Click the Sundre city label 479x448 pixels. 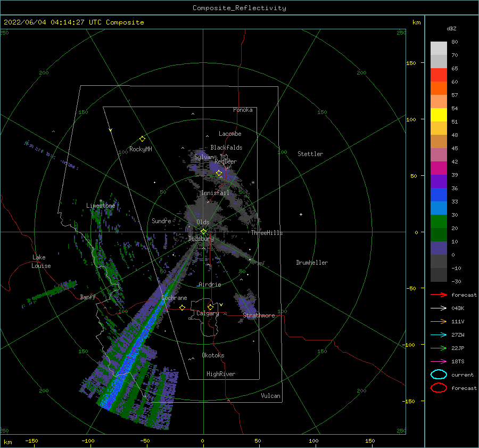point(161,221)
